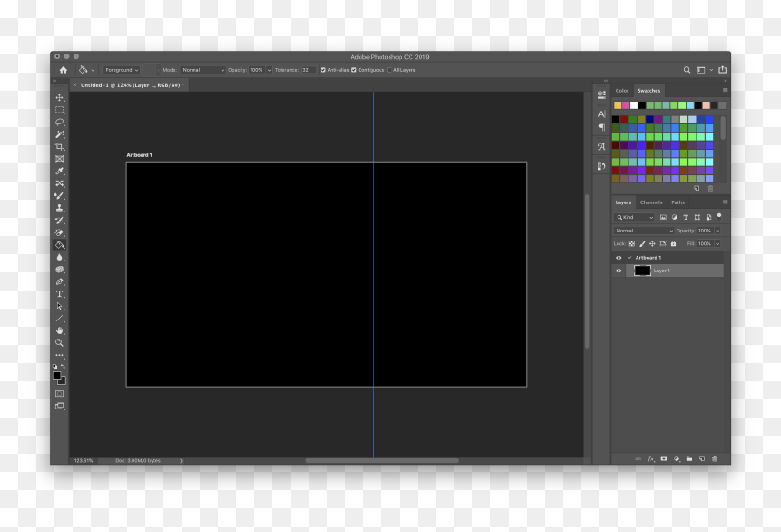The image size is (781, 532).
Task: Select the Brush tool
Action: point(59,196)
